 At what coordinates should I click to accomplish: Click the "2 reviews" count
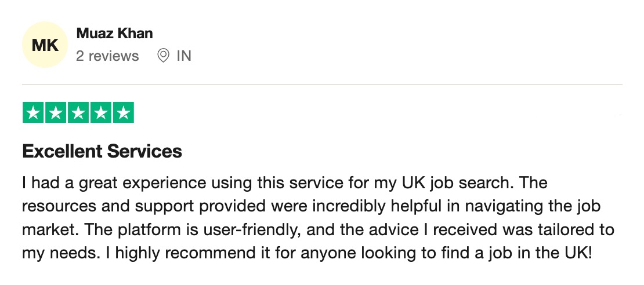(x=107, y=56)
